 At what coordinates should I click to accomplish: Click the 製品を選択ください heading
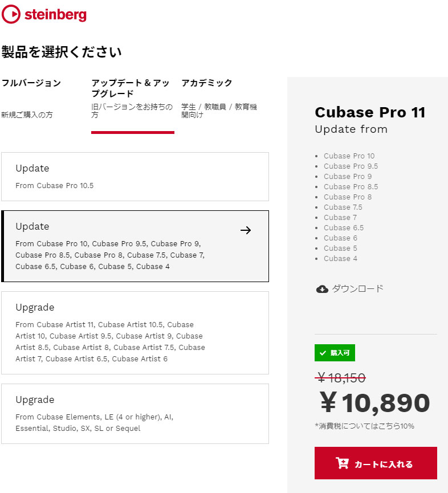tap(62, 52)
